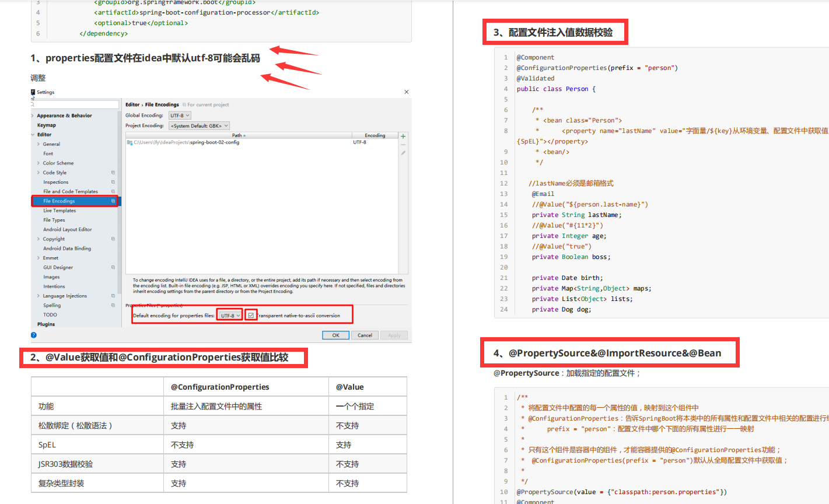This screenshot has height=504, width=829.
Task: Expand the General node chevron
Action: (39, 144)
